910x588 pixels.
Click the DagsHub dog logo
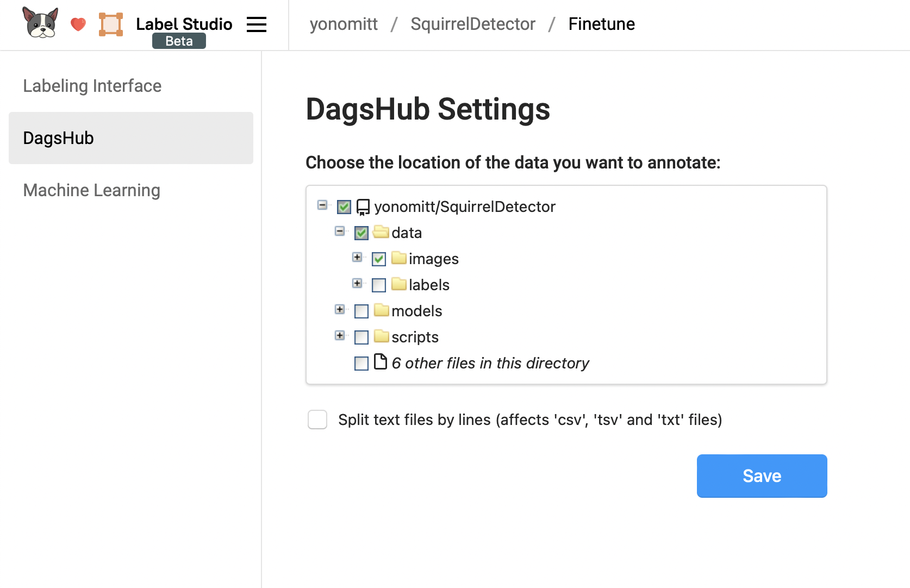click(x=39, y=23)
